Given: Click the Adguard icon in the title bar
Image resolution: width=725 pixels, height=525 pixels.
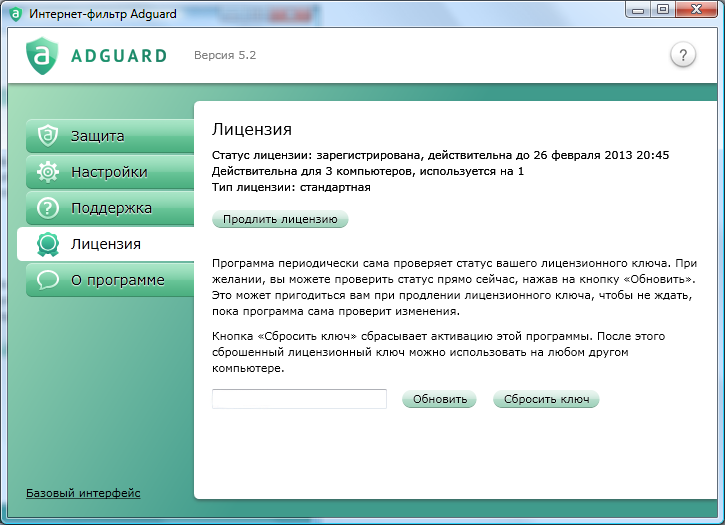Looking at the screenshot, I should click(16, 14).
